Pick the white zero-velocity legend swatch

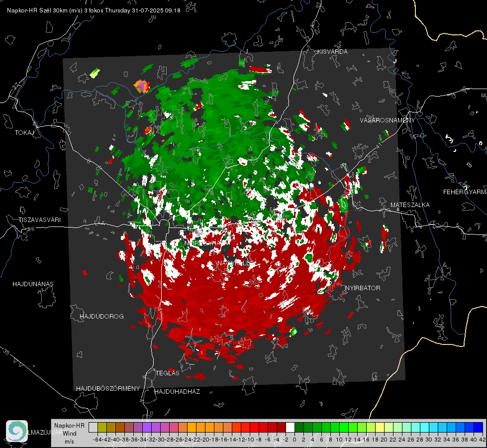tap(290, 428)
